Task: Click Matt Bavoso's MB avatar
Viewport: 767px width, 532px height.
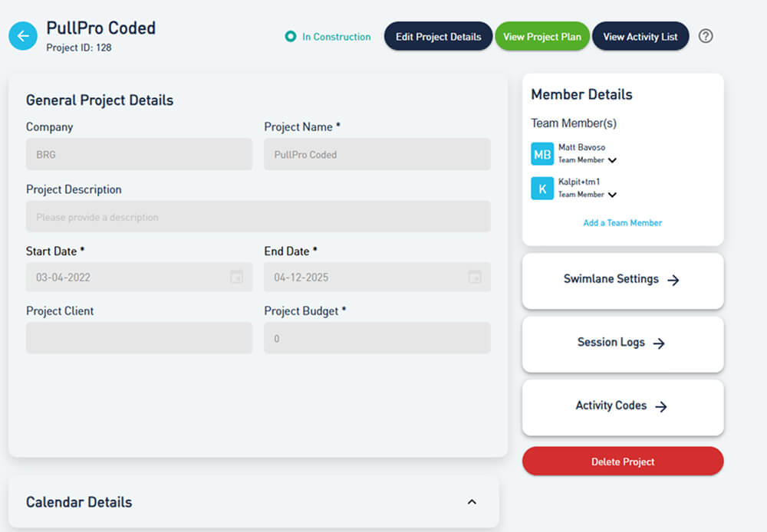Action: coord(542,154)
